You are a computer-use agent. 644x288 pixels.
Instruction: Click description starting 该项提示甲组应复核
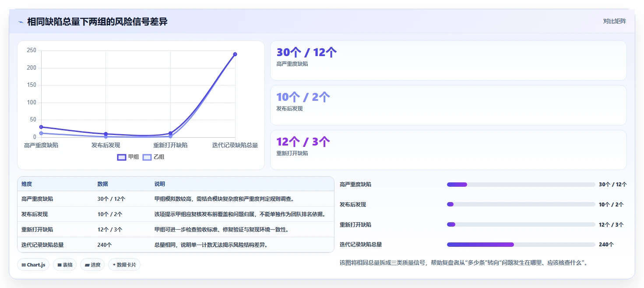tap(240, 214)
